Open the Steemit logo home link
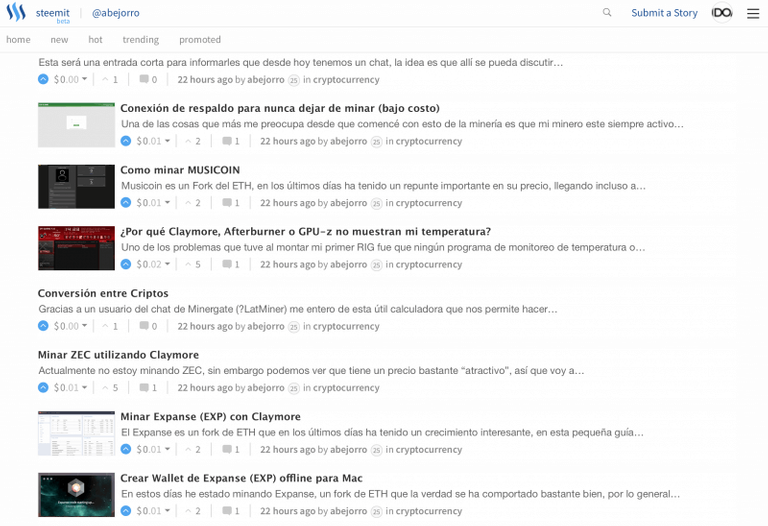The height and width of the screenshot is (526, 768). pyautogui.click(x=16, y=12)
